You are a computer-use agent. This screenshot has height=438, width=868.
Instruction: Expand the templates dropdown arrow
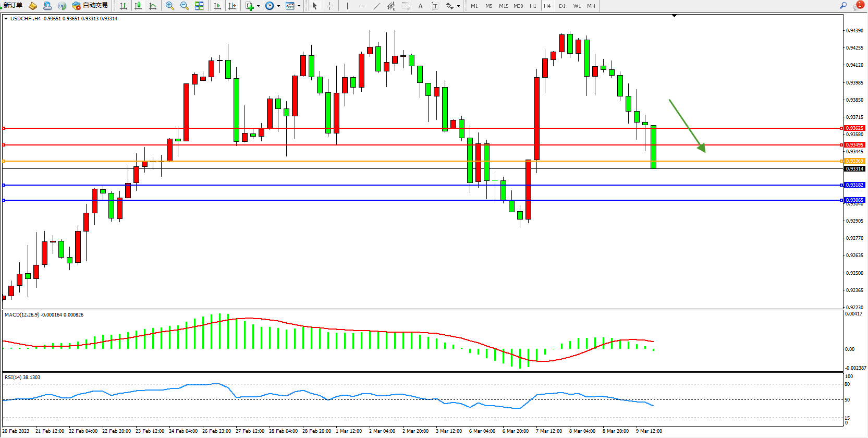[x=299, y=6]
